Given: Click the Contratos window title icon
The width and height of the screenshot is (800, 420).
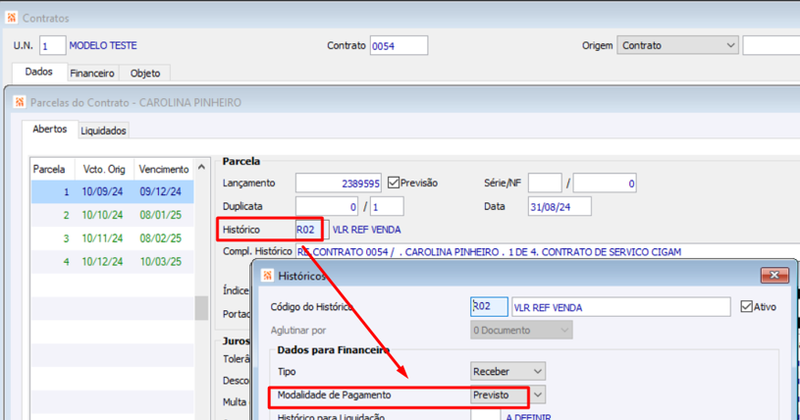Looking at the screenshot, I should [11, 18].
